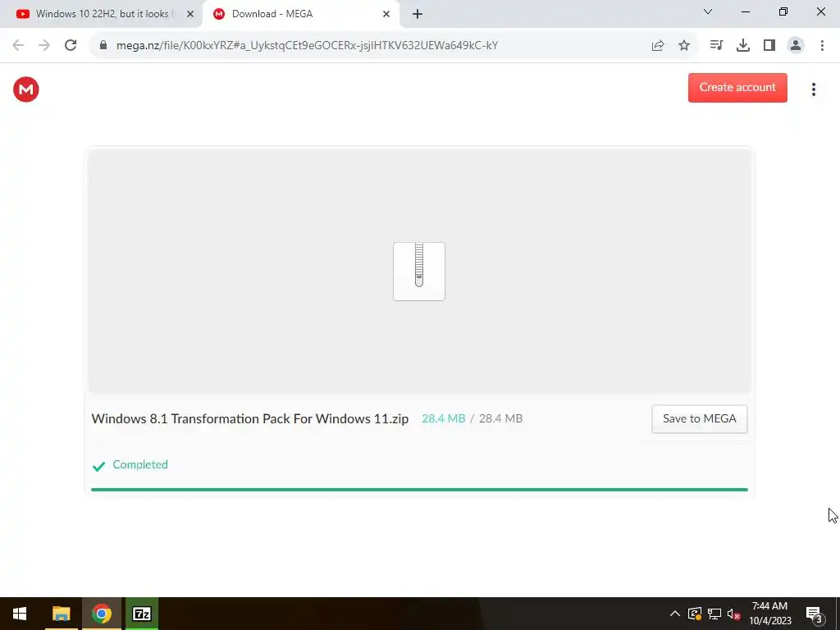Open the notification center icon

814,614
